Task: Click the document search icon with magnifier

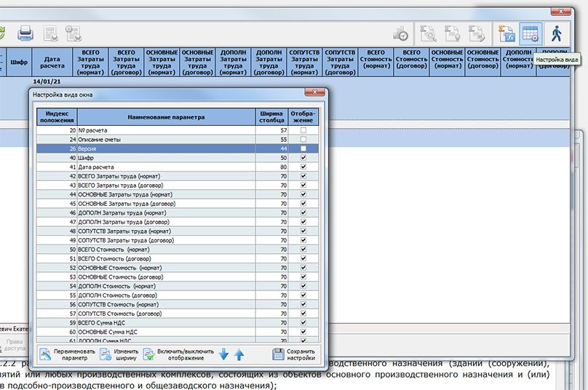Action: click(427, 33)
